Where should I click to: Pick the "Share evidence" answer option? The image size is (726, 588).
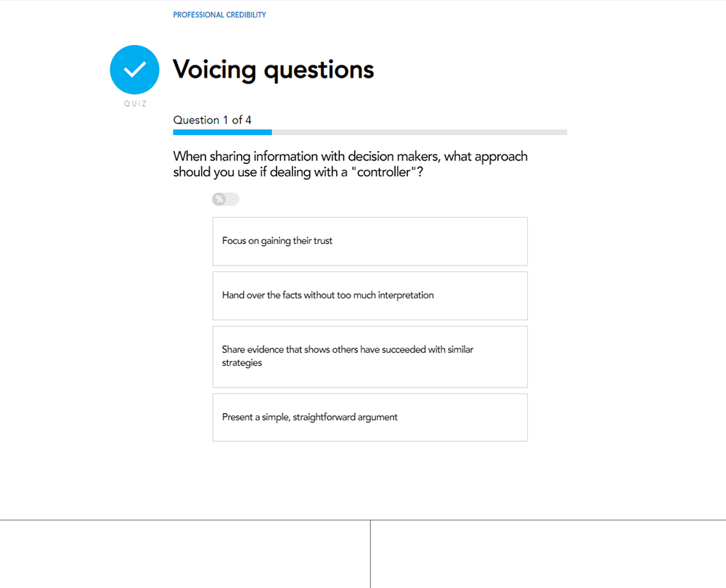pyautogui.click(x=370, y=356)
